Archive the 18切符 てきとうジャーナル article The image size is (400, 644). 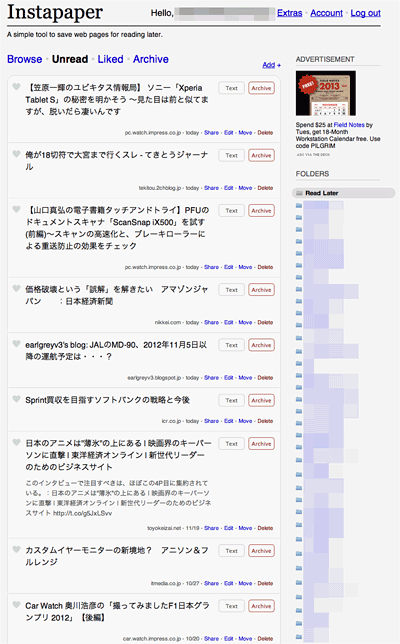pyautogui.click(x=261, y=156)
